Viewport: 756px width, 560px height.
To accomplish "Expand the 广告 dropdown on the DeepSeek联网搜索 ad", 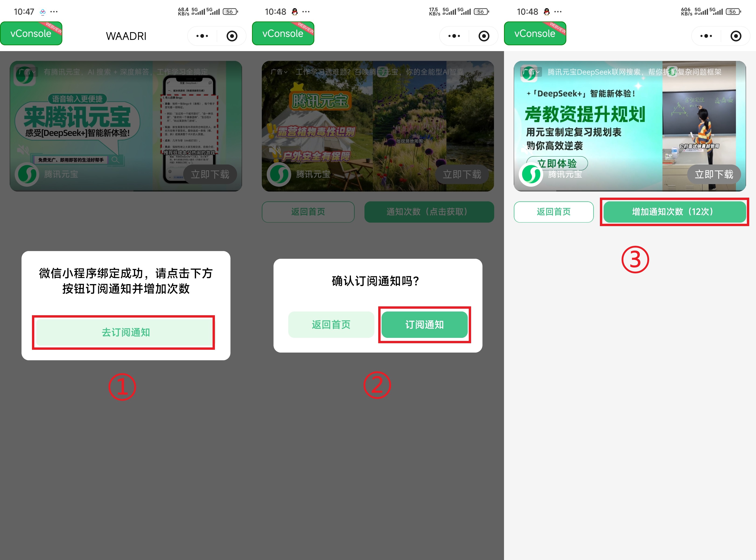I will (x=531, y=72).
